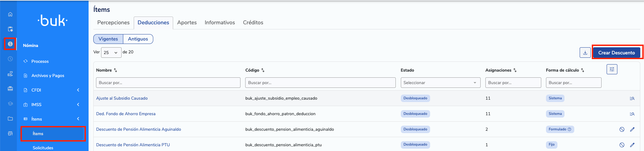
Task: Open the Ded. Fondo de Ahorro Empresa link
Action: click(126, 114)
